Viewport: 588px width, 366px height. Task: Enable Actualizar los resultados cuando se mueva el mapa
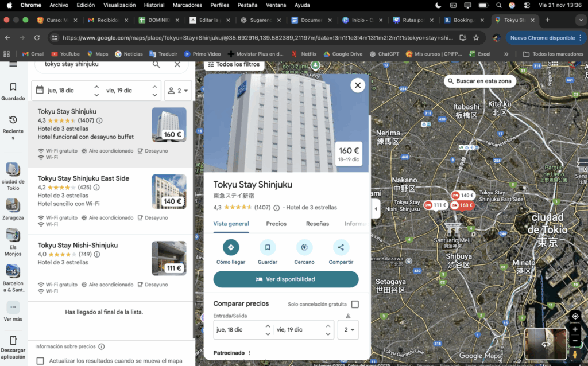(40, 361)
